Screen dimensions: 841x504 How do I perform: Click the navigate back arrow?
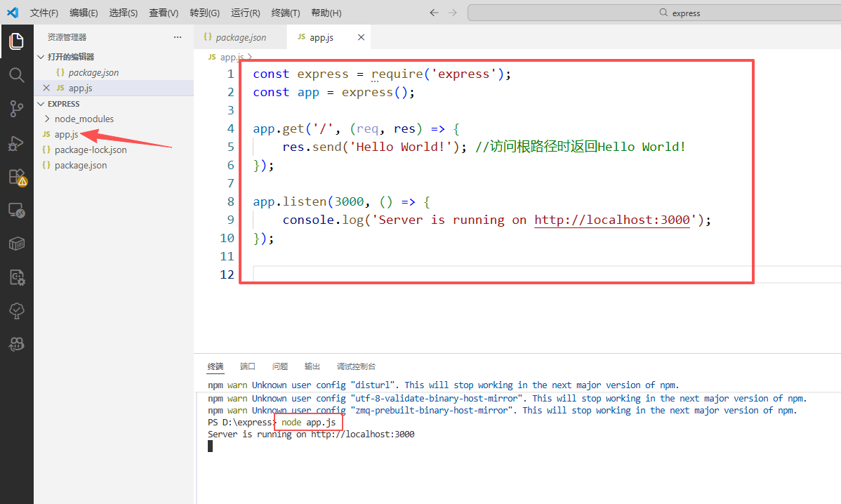(x=434, y=13)
